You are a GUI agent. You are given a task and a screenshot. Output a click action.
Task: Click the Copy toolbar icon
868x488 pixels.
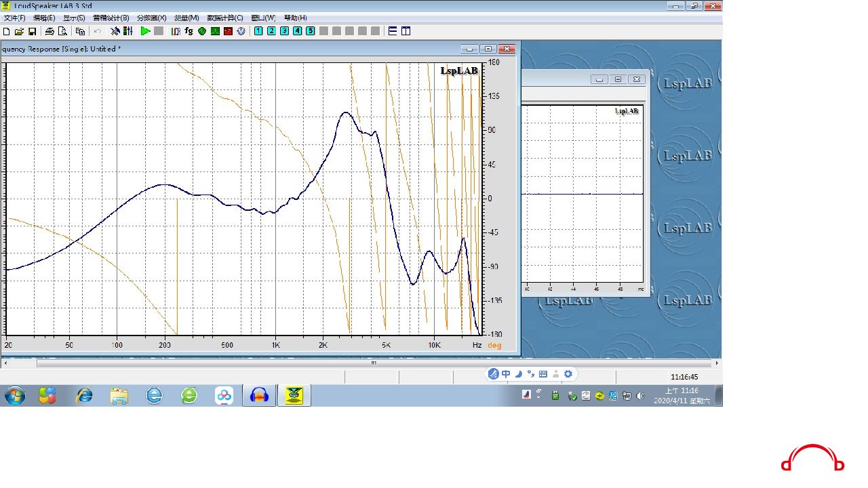(x=81, y=31)
